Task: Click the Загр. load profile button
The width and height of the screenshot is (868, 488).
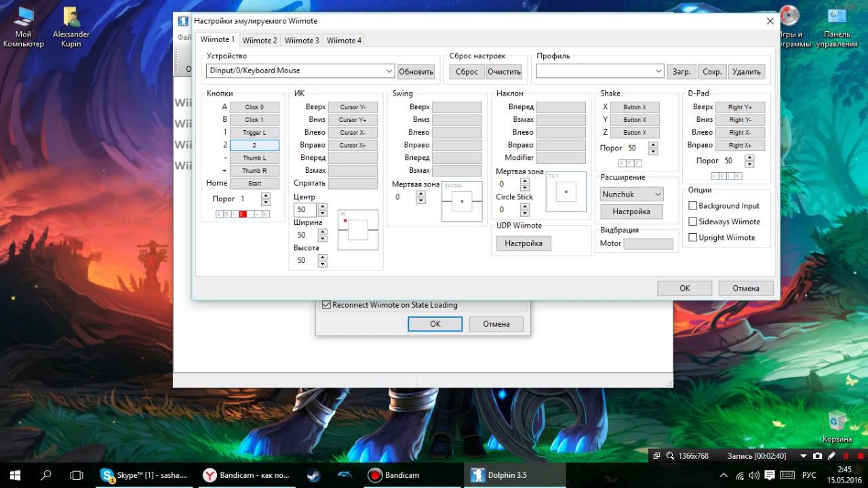Action: point(682,71)
